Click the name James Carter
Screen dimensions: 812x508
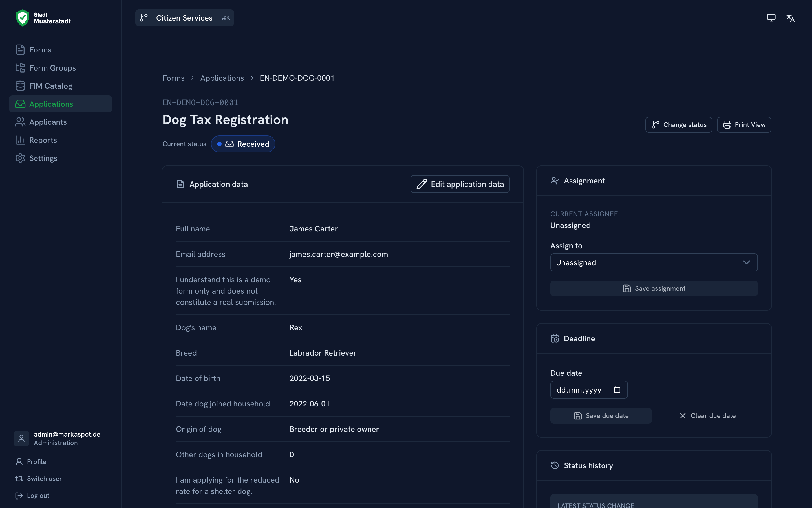pyautogui.click(x=314, y=229)
